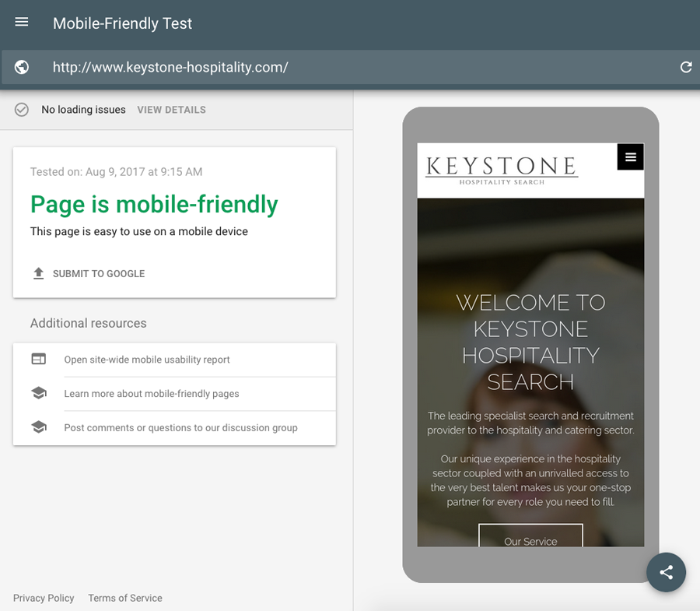
Task: Reload the test with the refresh icon
Action: [686, 67]
